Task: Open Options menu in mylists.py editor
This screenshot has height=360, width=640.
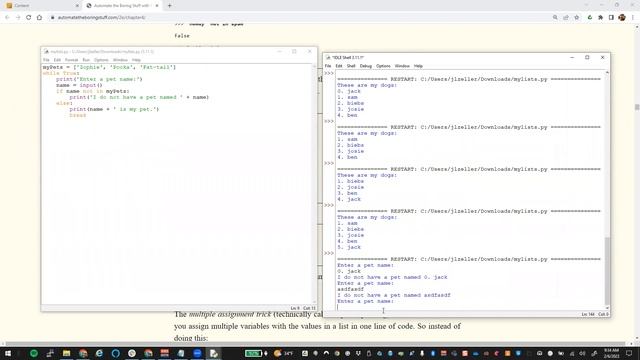Action: (x=101, y=60)
